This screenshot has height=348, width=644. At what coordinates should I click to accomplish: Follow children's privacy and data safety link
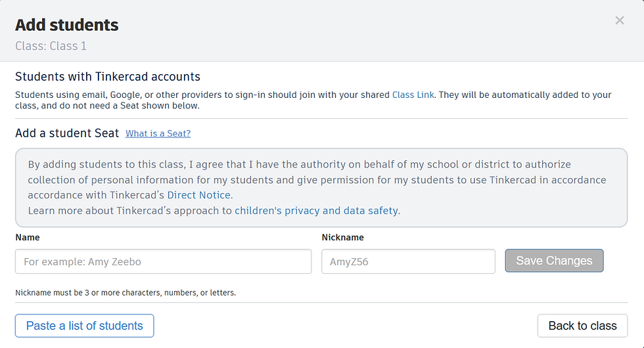[316, 211]
